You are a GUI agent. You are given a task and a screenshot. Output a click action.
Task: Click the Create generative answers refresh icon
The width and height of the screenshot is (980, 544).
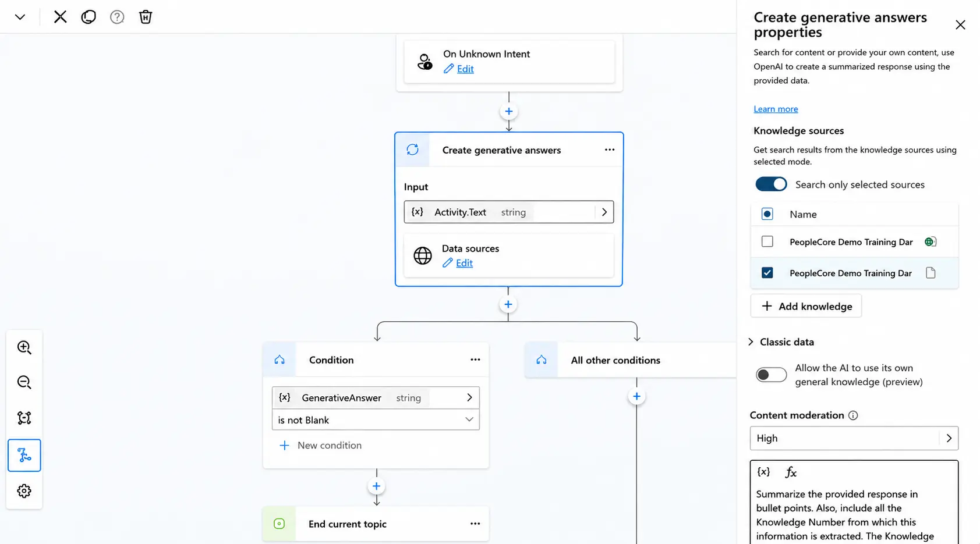pyautogui.click(x=413, y=150)
